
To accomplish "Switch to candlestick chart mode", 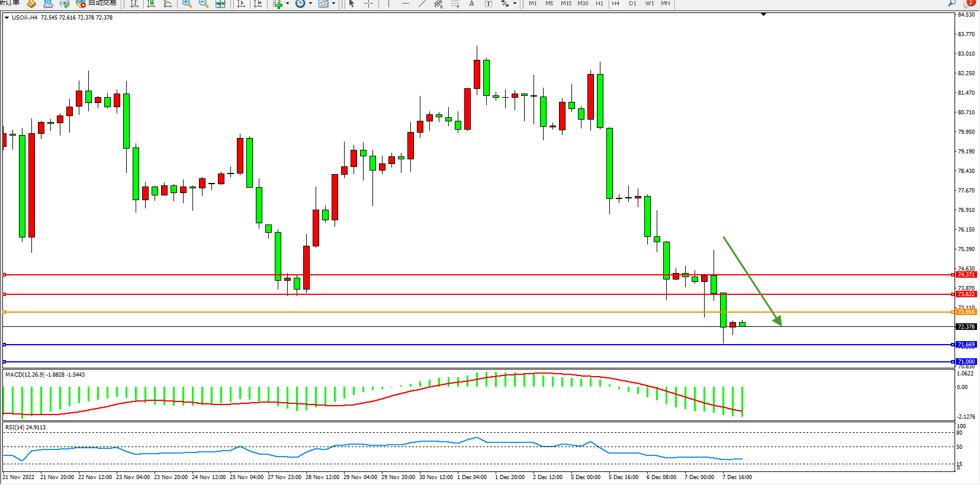I will tap(152, 4).
